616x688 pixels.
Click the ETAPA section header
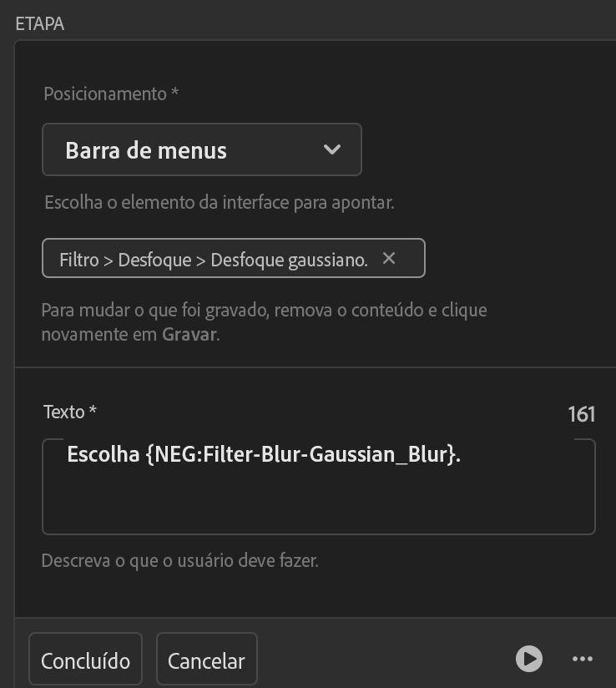point(40,23)
